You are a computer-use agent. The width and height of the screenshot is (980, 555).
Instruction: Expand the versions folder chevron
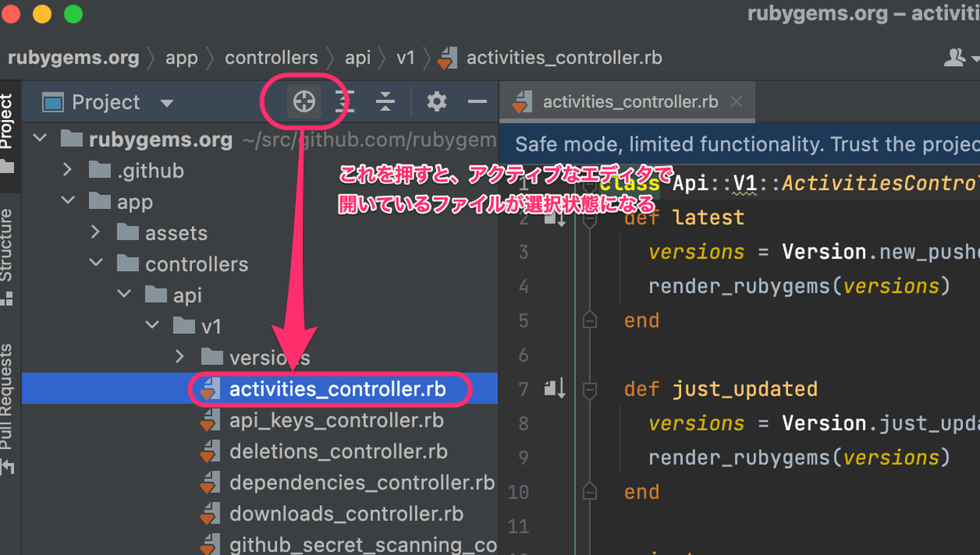coord(180,357)
